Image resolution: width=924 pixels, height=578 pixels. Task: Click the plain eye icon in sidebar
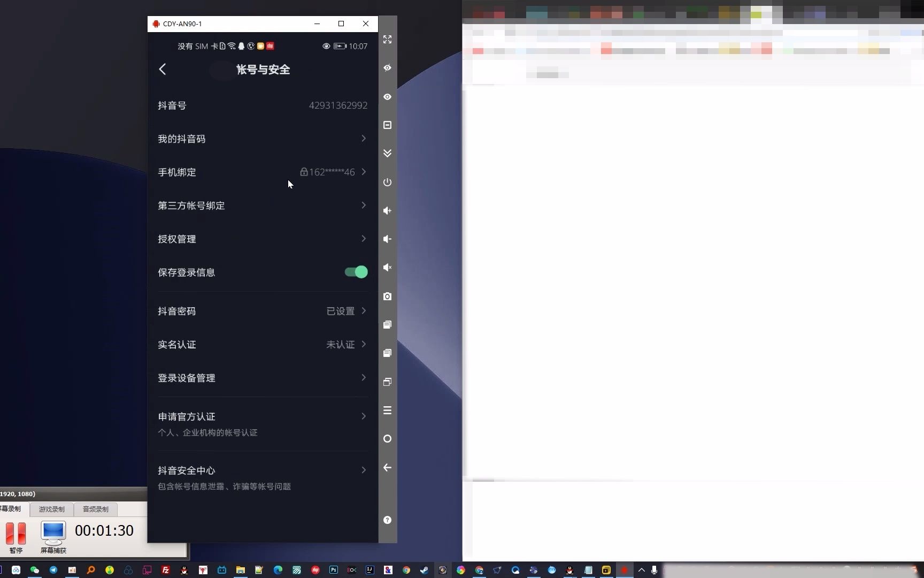tap(388, 97)
